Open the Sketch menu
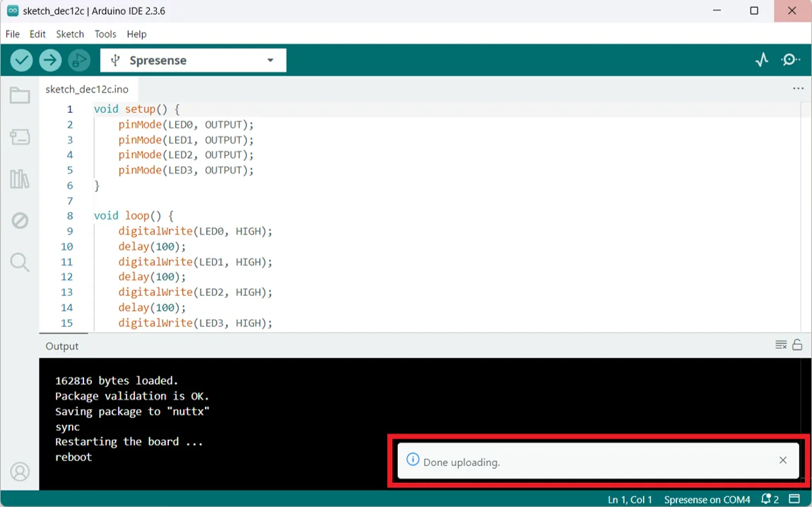The width and height of the screenshot is (812, 507). [70, 34]
